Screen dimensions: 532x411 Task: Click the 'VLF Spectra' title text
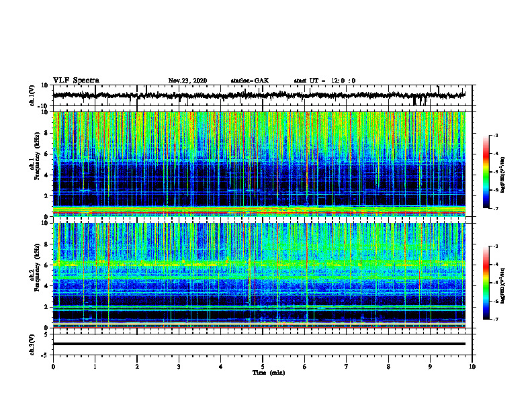coord(76,81)
